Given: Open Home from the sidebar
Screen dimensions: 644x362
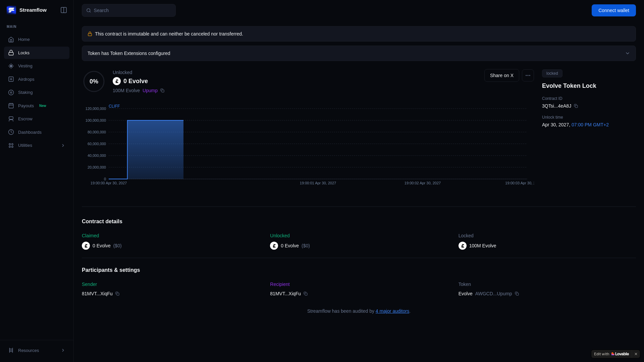Looking at the screenshot, I should (x=37, y=40).
